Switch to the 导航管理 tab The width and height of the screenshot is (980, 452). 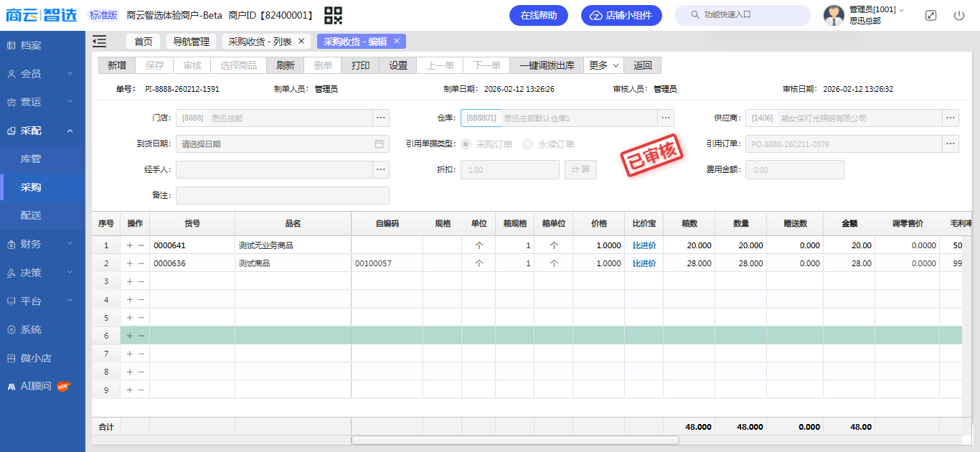(x=191, y=42)
